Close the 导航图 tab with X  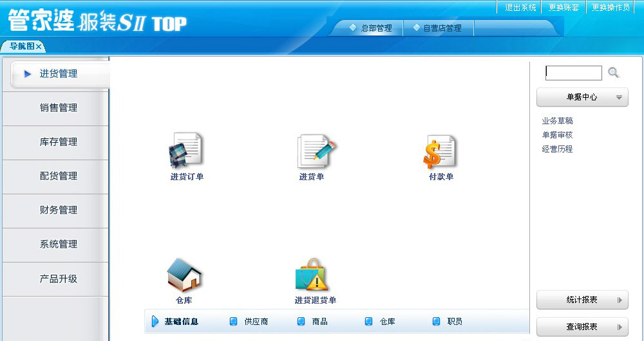pos(39,46)
